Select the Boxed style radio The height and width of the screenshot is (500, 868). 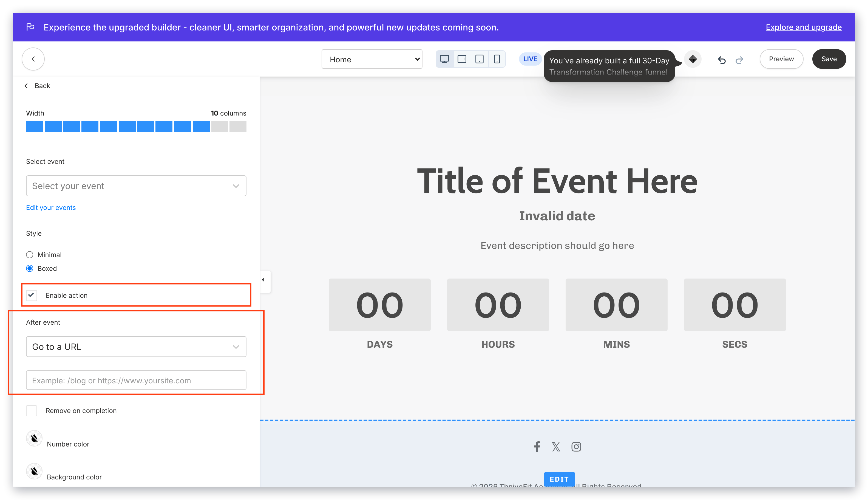30,268
